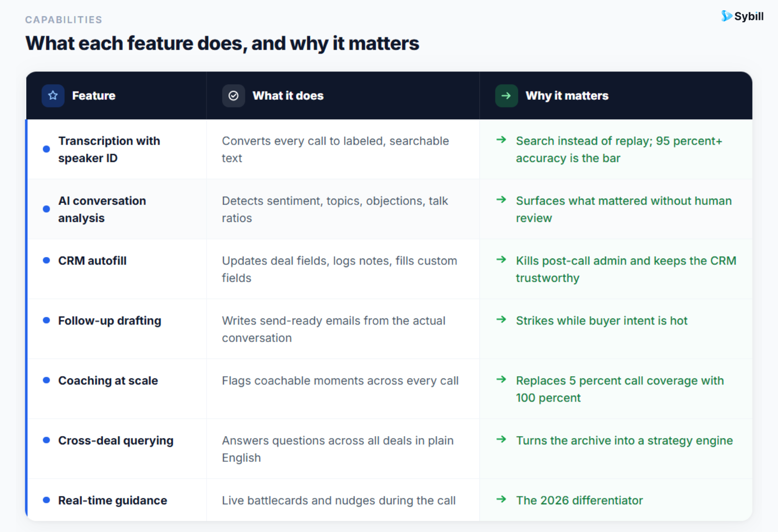Click the arrow before 'Strikes while buyer intent'
778x532 pixels.
(x=501, y=320)
